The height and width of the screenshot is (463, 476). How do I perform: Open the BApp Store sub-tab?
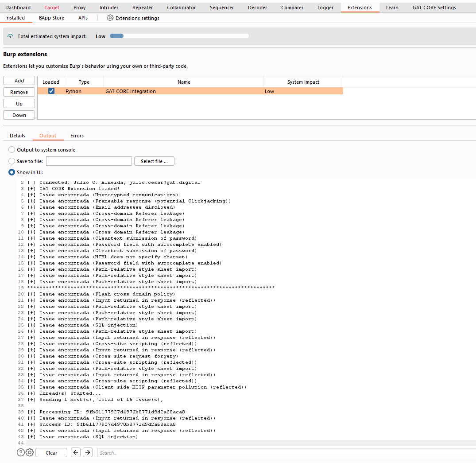pos(52,18)
